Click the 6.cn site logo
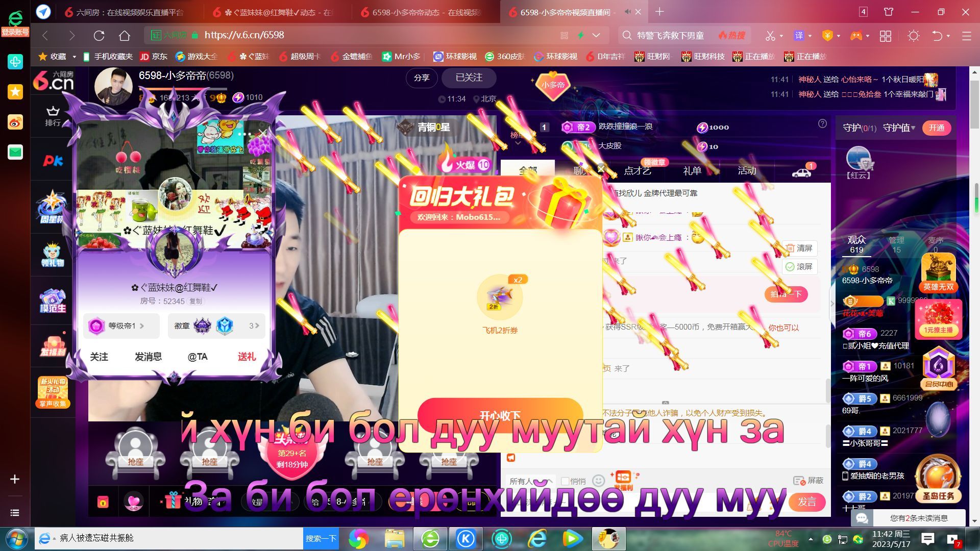The width and height of the screenshot is (980, 551). click(x=54, y=82)
